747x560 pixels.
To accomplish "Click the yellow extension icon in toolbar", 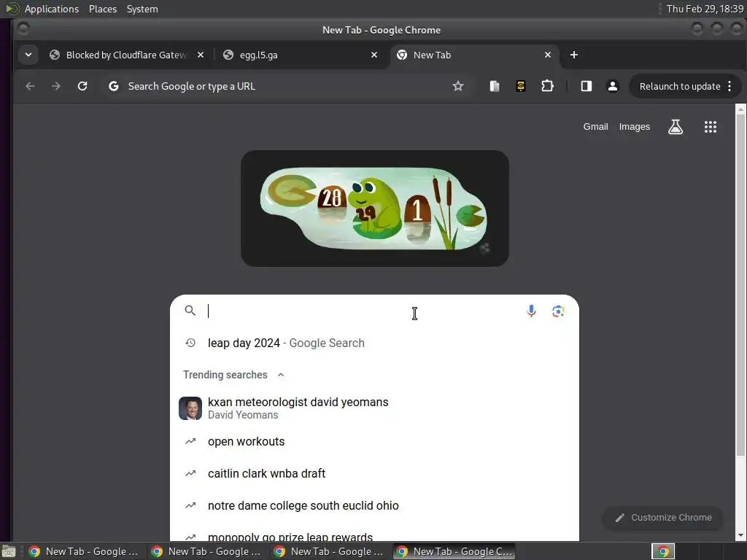I will pyautogui.click(x=521, y=86).
